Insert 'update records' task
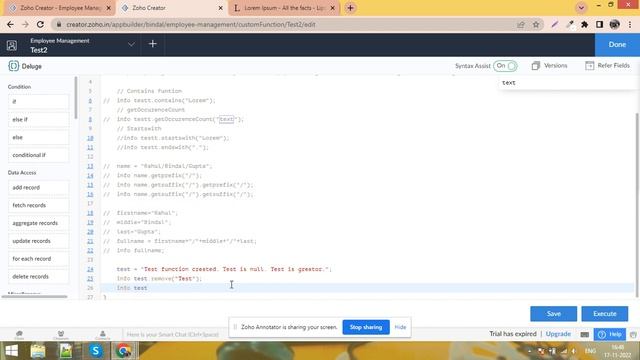Screen dimensions: 640x360 pos(38,241)
